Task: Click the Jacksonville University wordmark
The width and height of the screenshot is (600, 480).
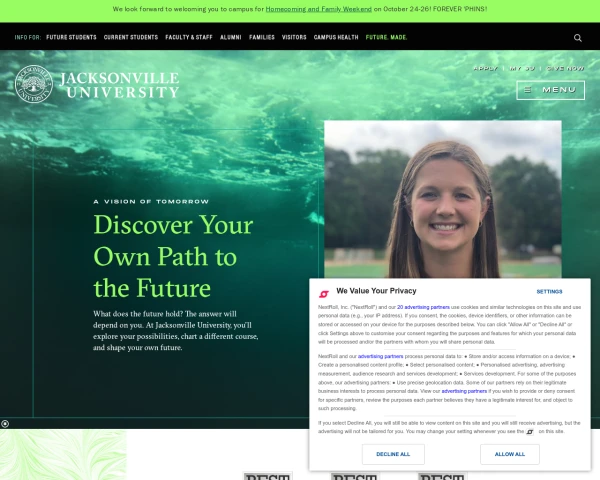Action: (x=119, y=85)
